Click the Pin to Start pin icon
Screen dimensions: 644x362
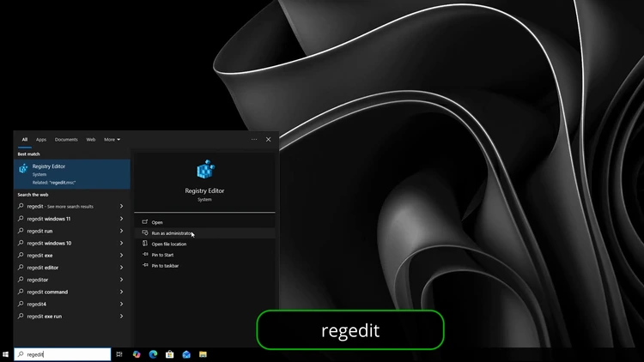click(145, 255)
